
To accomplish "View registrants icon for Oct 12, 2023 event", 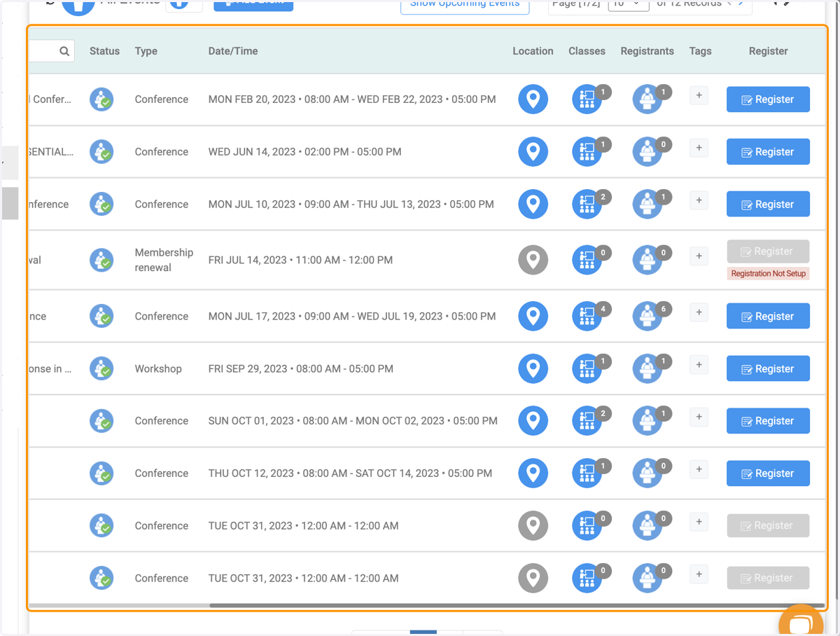I will (x=647, y=473).
